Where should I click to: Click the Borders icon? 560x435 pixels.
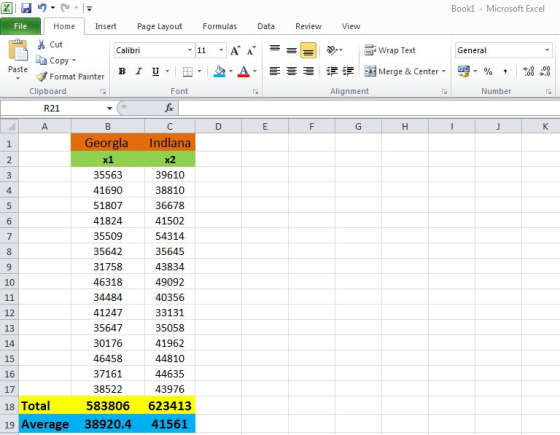[x=188, y=72]
